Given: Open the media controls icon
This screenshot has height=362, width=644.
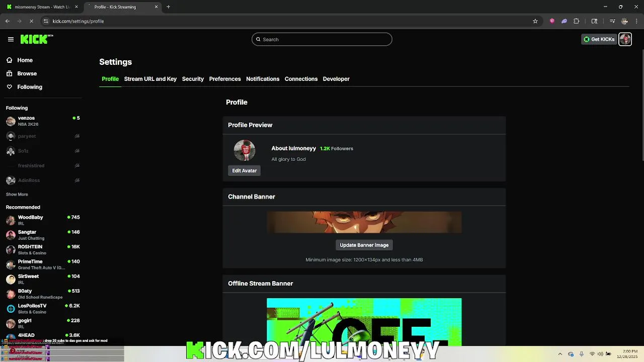Looking at the screenshot, I should pyautogui.click(x=612, y=21).
